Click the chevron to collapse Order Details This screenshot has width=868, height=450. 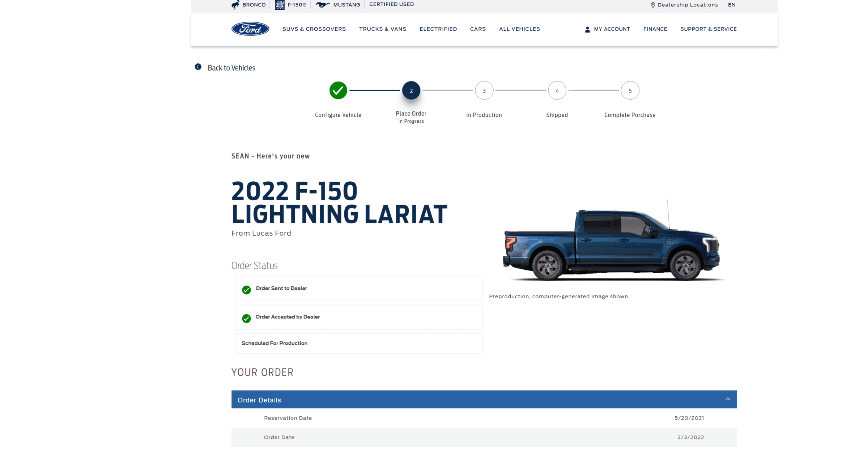726,399
